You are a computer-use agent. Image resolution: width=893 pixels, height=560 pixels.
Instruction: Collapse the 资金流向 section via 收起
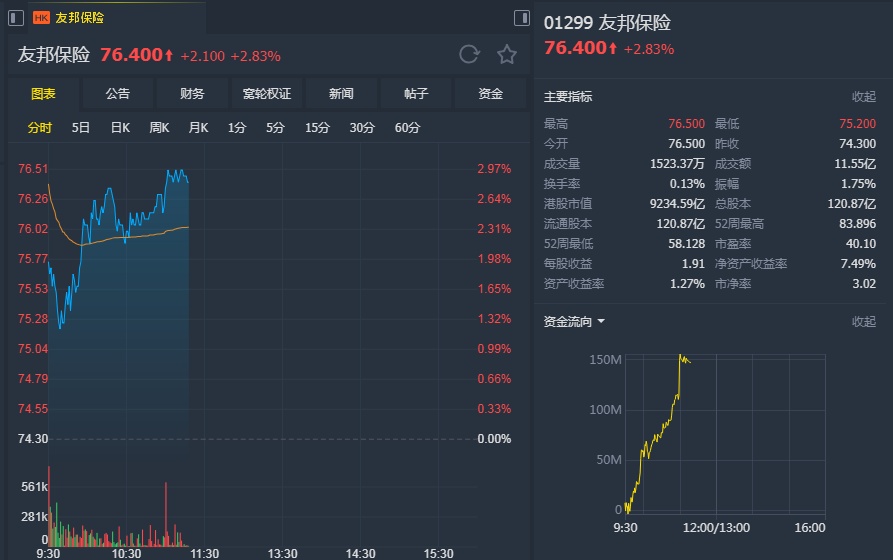point(863,322)
